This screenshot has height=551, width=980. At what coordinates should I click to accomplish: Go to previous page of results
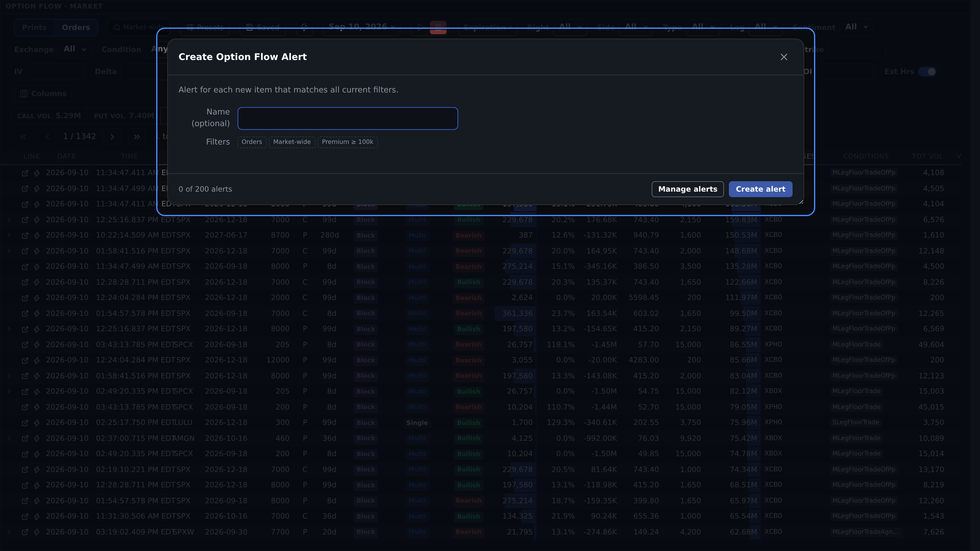(47, 137)
